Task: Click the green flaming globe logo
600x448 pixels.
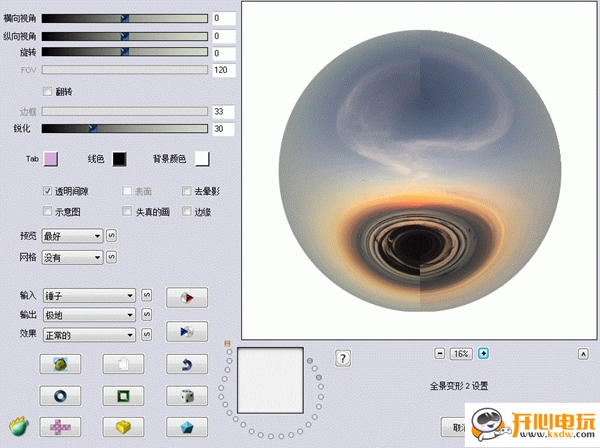Action: (19, 426)
